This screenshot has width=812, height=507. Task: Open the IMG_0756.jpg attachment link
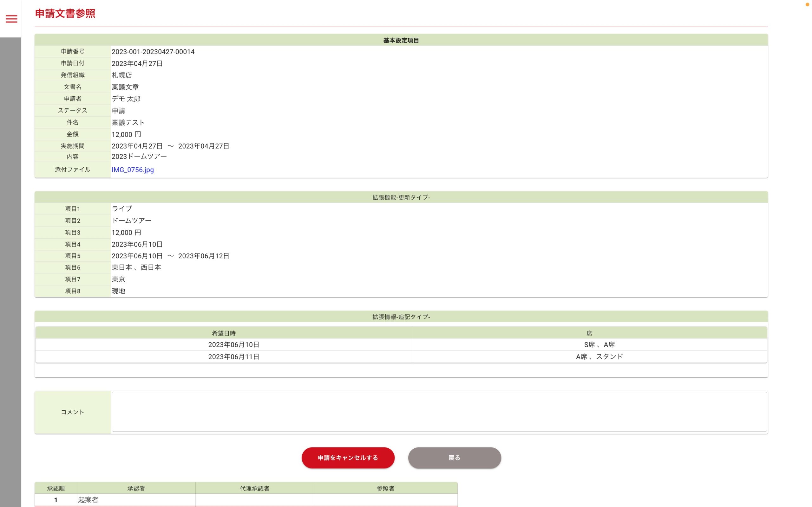[133, 170]
